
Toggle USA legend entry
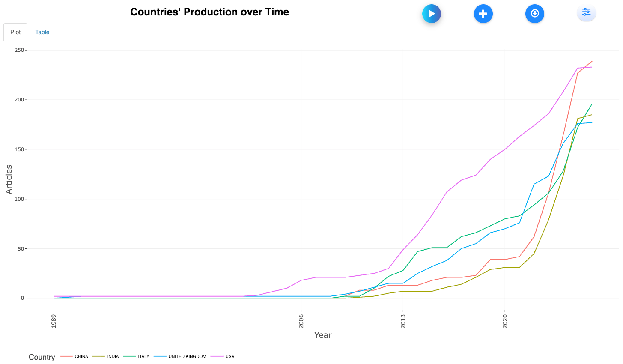[230, 356]
